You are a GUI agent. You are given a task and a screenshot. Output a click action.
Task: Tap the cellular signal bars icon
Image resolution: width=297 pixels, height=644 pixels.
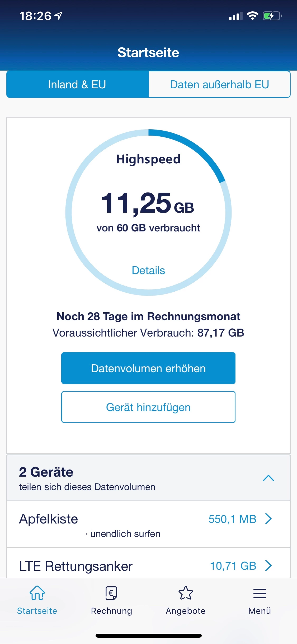coord(235,16)
